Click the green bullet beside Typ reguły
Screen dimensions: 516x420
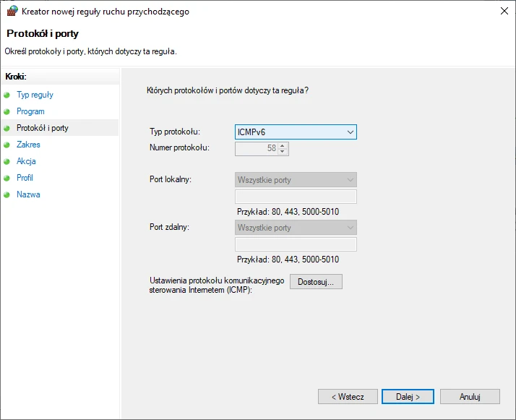pos(7,95)
